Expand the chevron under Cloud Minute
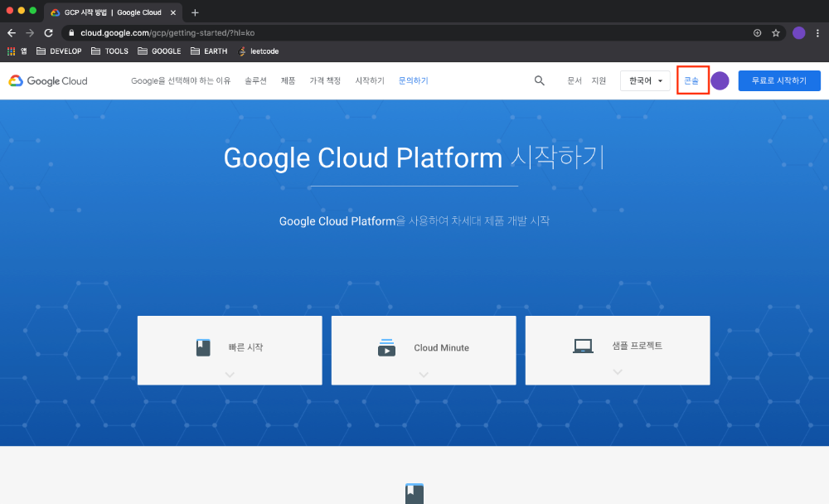This screenshot has width=829, height=504. tap(424, 375)
